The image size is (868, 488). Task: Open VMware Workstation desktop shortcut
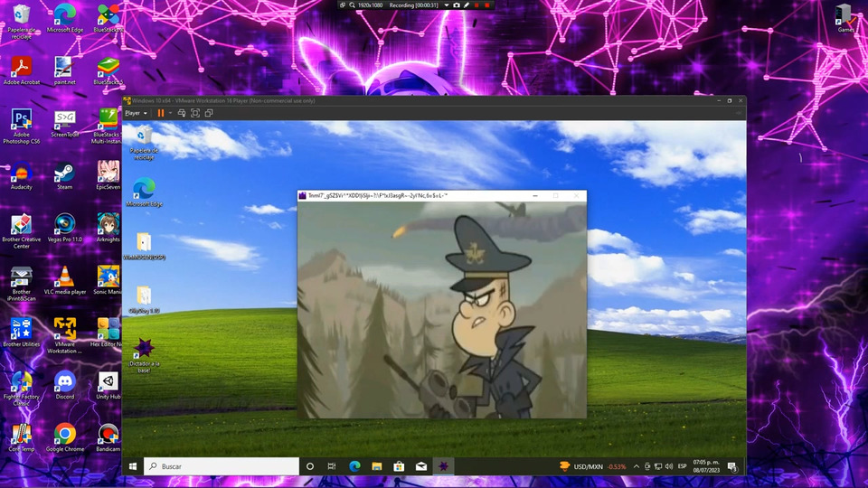click(x=65, y=336)
